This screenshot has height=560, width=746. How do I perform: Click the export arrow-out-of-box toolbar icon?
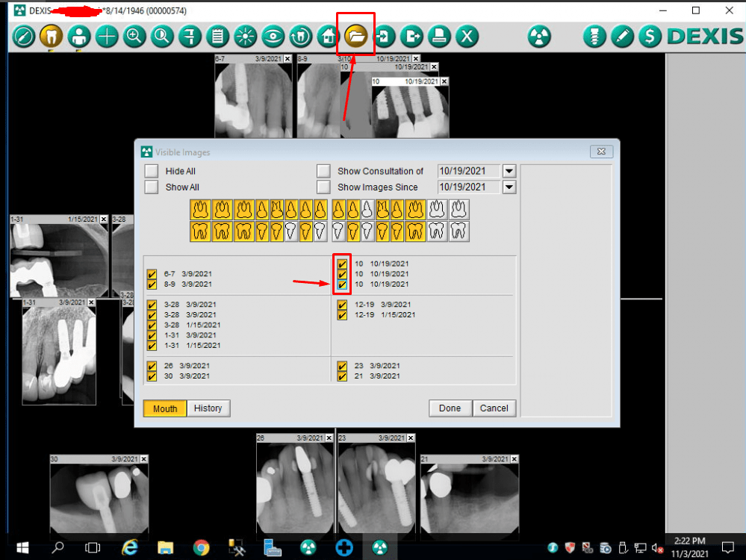pos(411,36)
